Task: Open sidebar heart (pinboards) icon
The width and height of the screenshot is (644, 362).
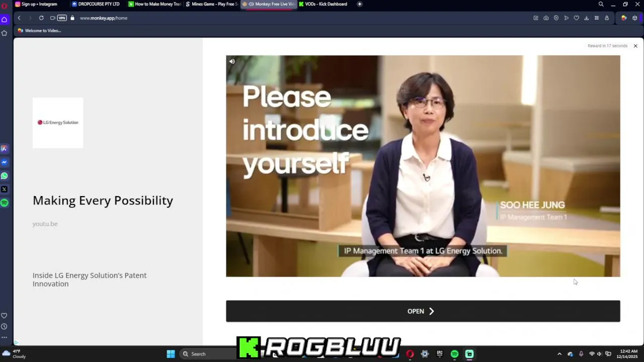Action: [x=4, y=316]
